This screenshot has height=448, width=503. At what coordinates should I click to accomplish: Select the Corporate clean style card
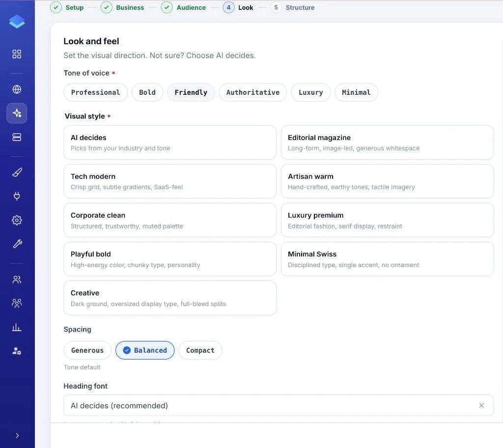tap(169, 220)
